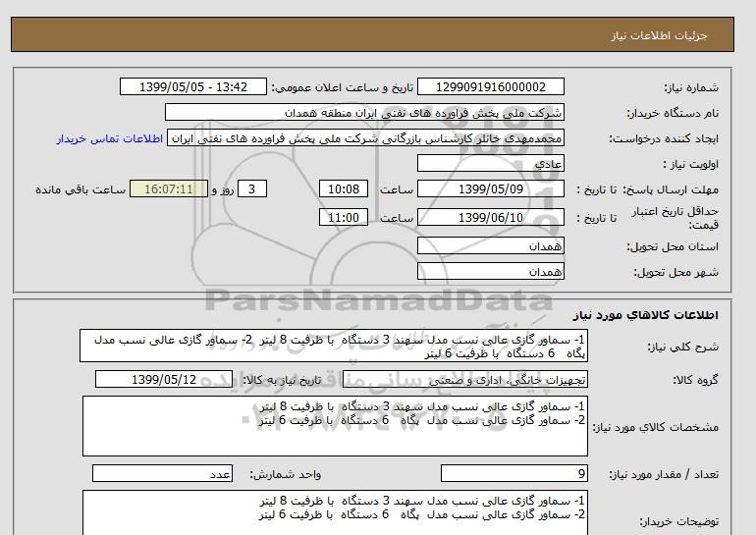Click the goods need date 1399/05/12

[x=164, y=379]
